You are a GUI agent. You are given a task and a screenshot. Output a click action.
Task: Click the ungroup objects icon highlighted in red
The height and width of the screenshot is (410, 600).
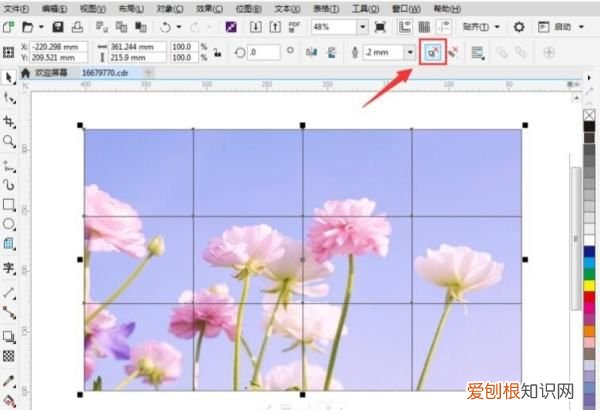pos(433,52)
